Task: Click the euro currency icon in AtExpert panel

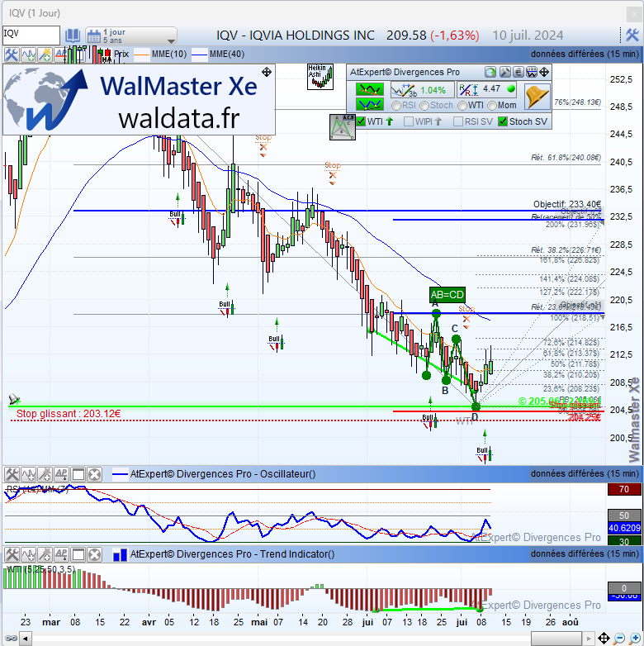Action: 519,73
